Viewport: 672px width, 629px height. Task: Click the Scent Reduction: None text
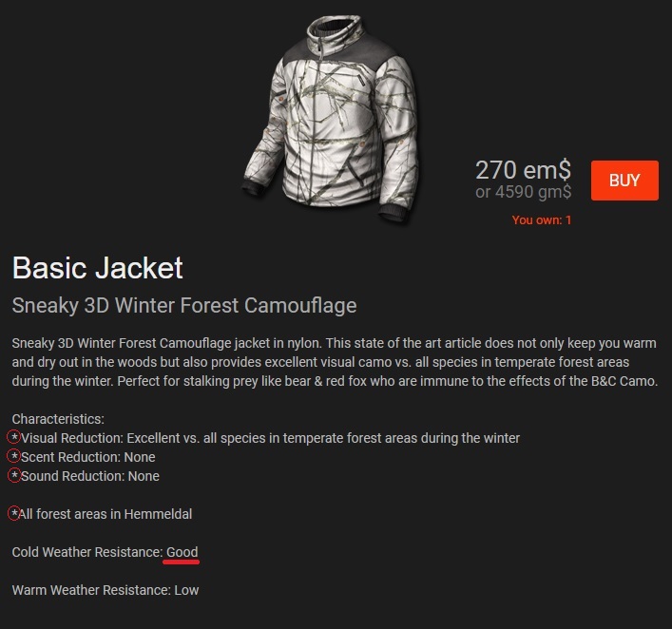(x=88, y=457)
